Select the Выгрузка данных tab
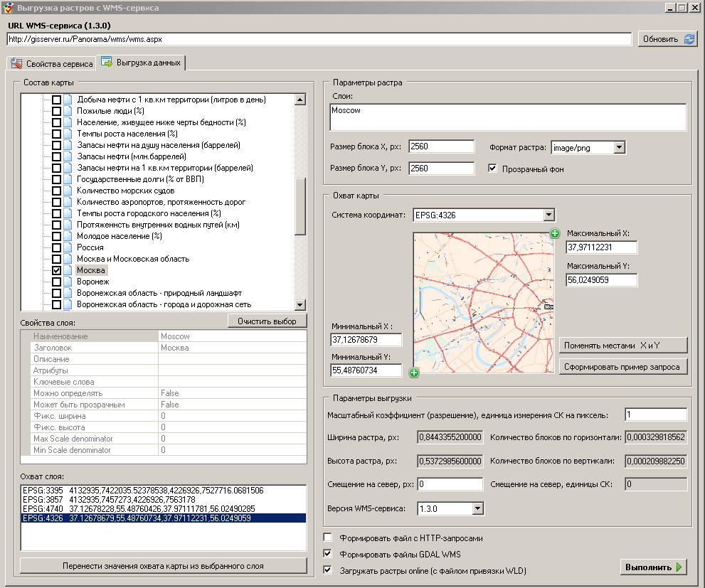Viewport: 705px width, 588px height. click(x=142, y=63)
